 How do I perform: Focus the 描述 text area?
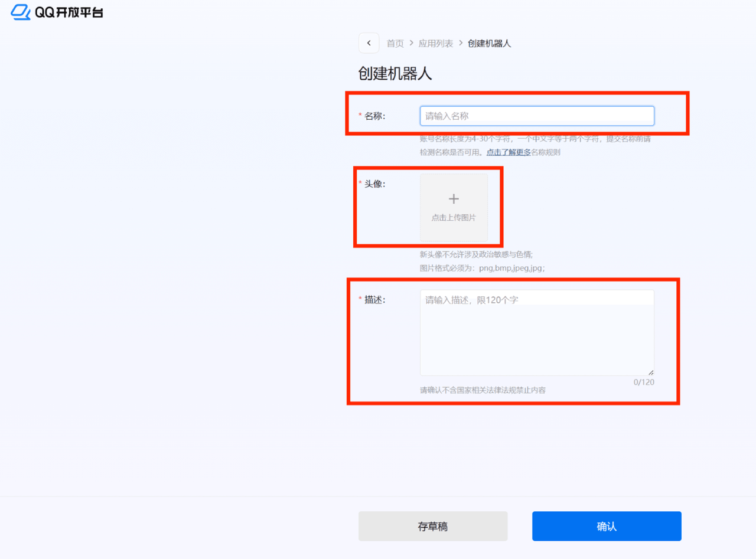(x=537, y=332)
